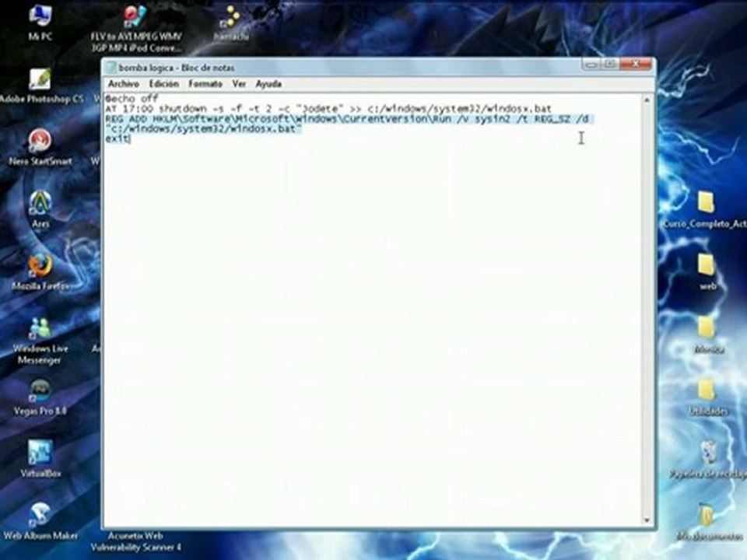This screenshot has height=560, width=747.
Task: Click the 'AT 17:00 shutdown' line
Action: (328, 109)
